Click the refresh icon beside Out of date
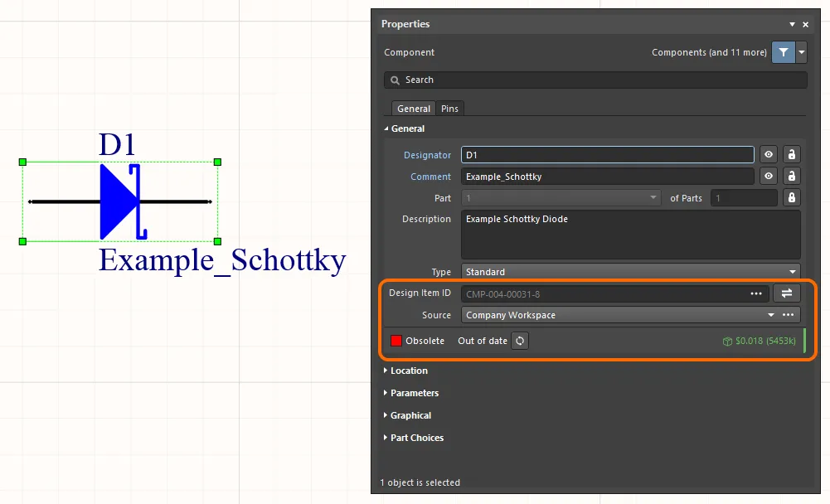The width and height of the screenshot is (830, 504). click(x=520, y=341)
